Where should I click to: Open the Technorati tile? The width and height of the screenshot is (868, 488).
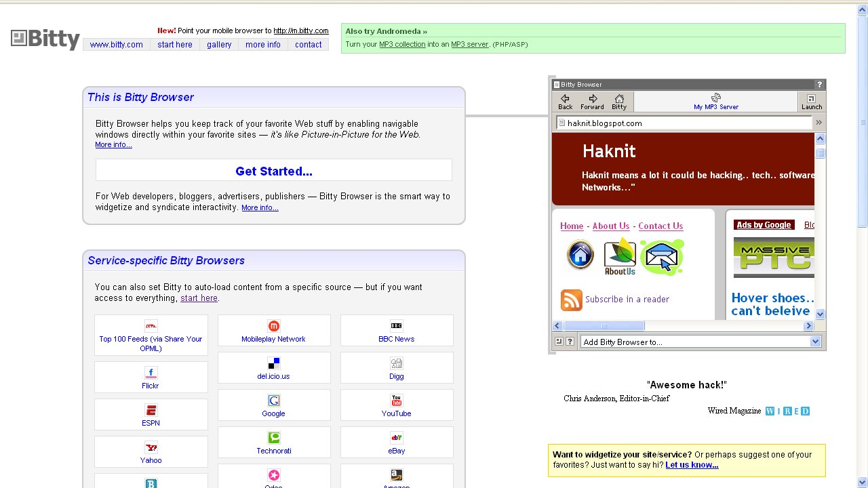[x=273, y=443]
